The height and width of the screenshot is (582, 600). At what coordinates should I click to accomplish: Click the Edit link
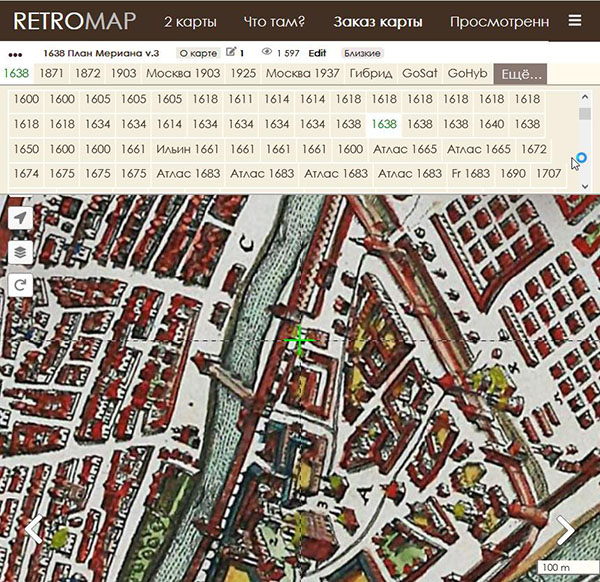click(317, 52)
